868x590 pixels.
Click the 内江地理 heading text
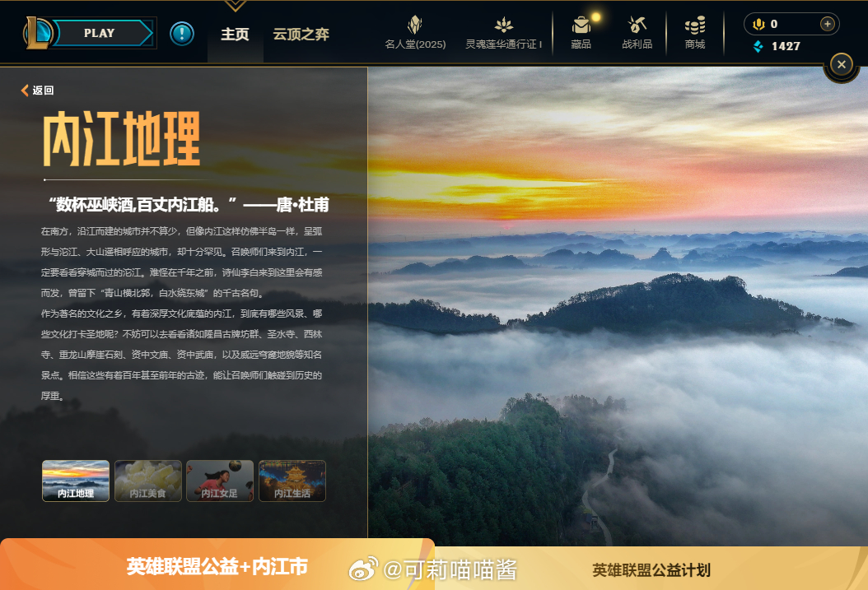(x=121, y=138)
